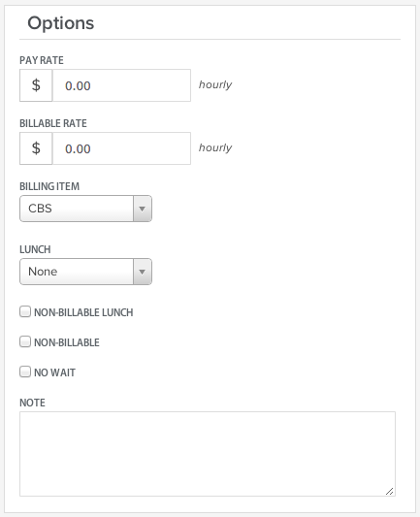The width and height of the screenshot is (420, 517).
Task: Click the No Wait label text
Action: click(54, 372)
